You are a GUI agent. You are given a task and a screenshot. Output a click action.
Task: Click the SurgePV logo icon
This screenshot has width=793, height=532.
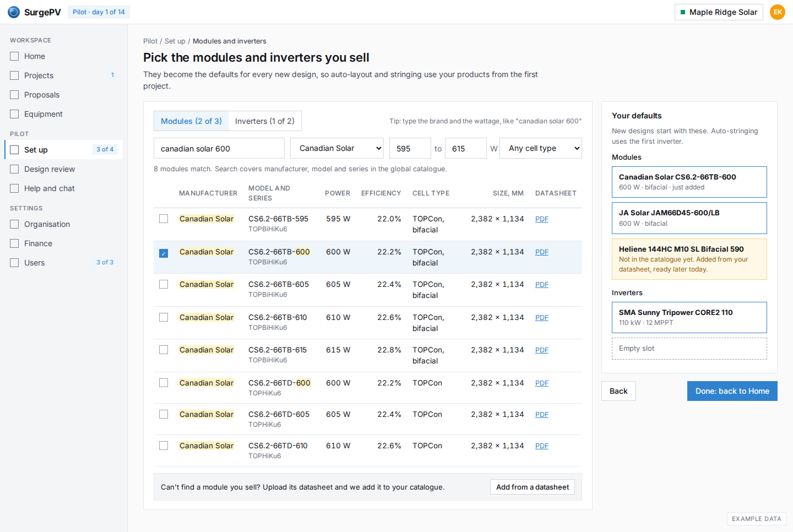coord(14,12)
